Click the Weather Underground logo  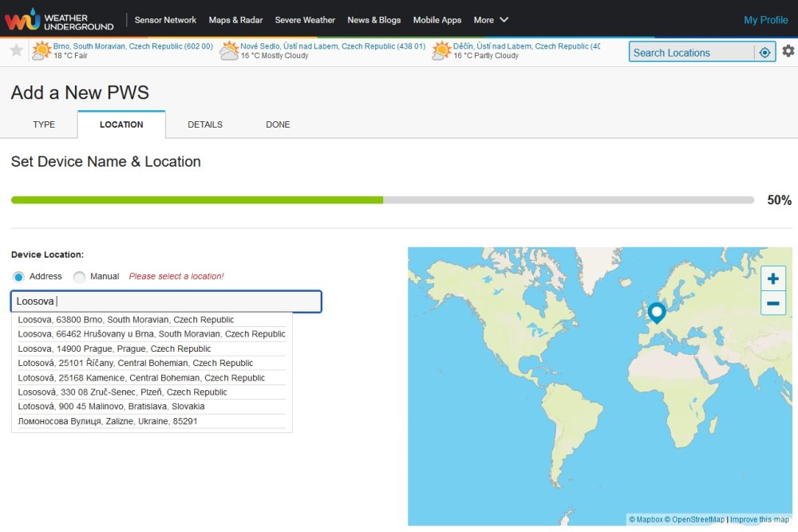59,19
